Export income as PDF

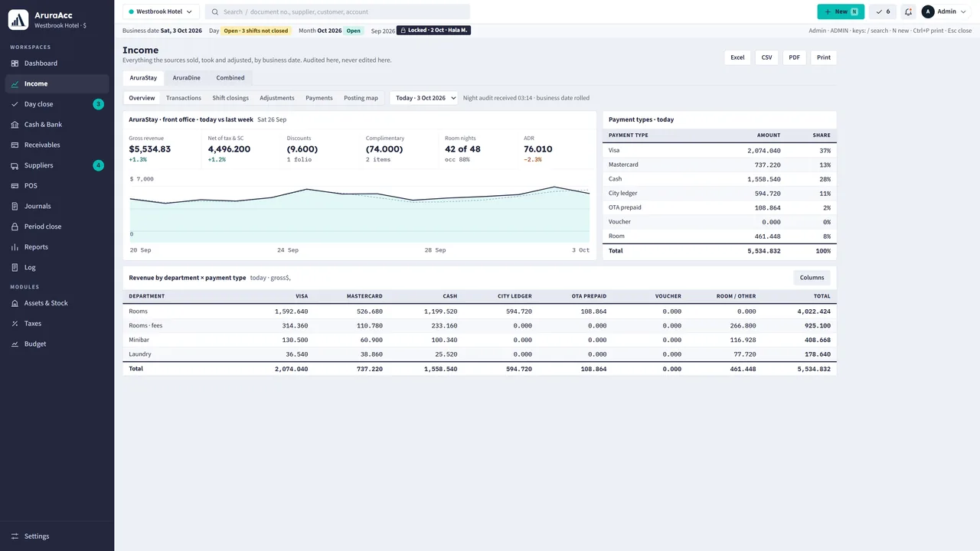click(x=795, y=57)
